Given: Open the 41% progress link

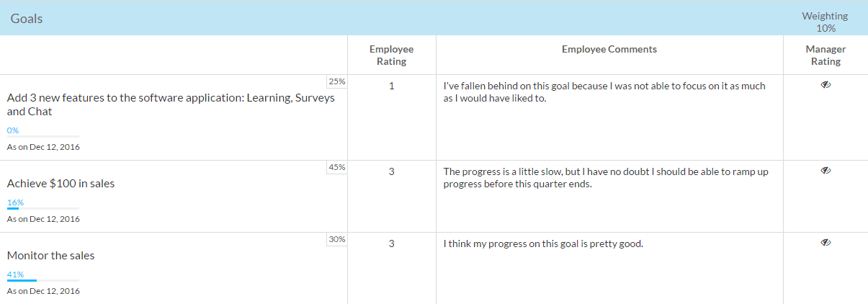Looking at the screenshot, I should (15, 274).
